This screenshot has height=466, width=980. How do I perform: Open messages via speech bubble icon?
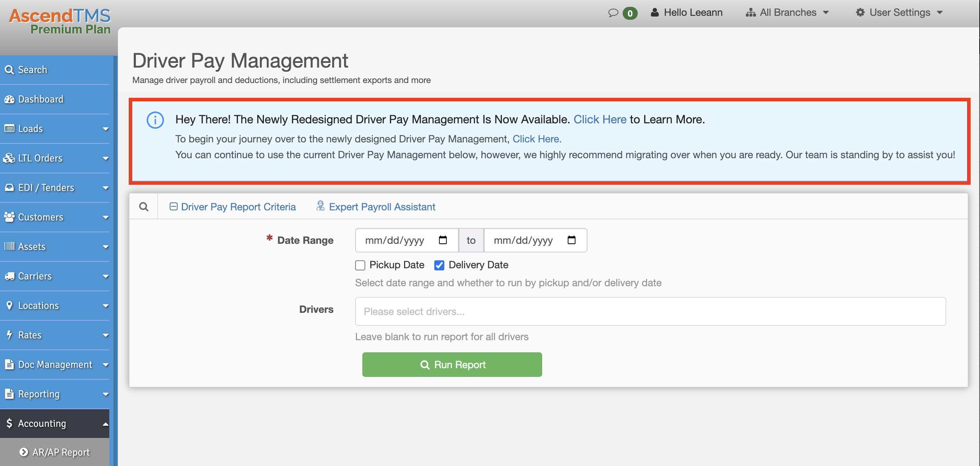(613, 13)
